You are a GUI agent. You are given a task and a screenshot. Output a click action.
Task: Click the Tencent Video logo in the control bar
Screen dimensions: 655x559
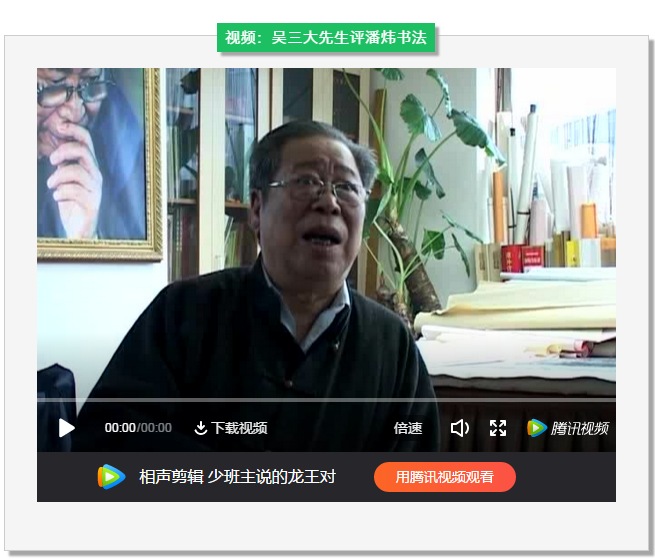(537, 428)
